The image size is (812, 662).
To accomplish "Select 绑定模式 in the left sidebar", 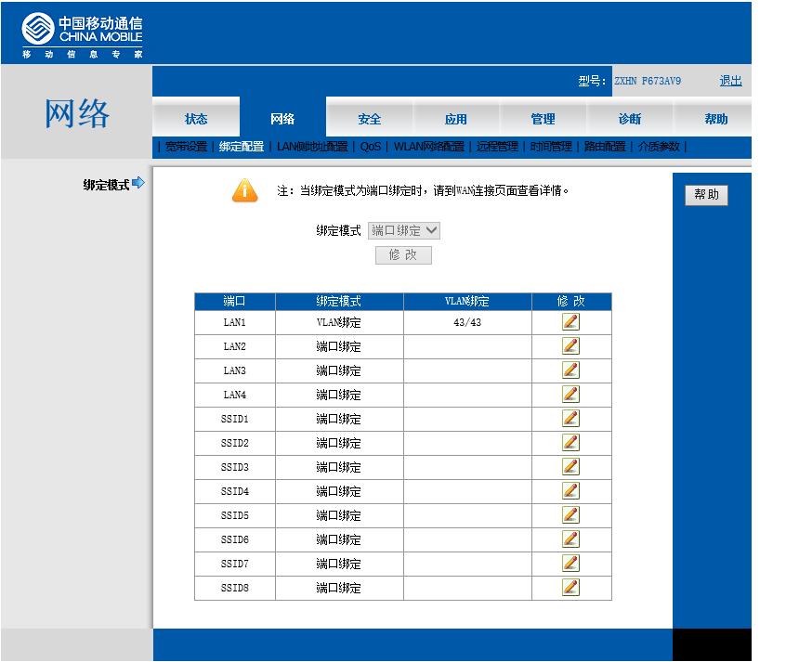I will 106,185.
